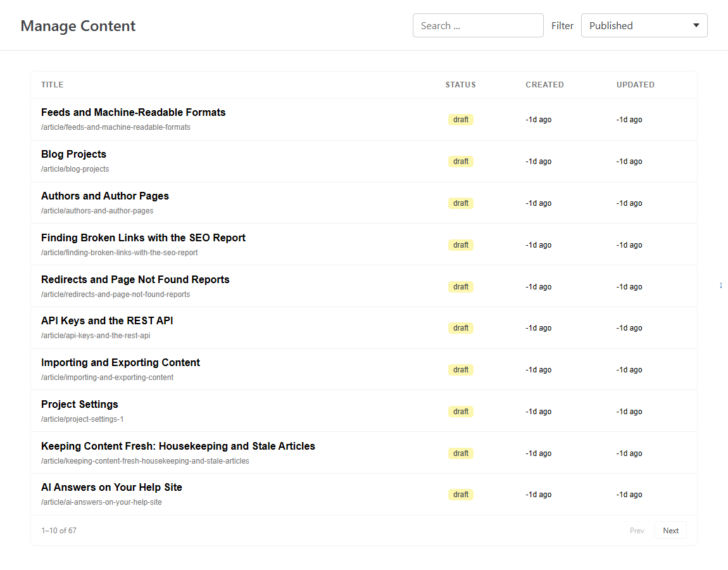
Task: Click the disabled Prev pagination button
Action: tap(637, 531)
